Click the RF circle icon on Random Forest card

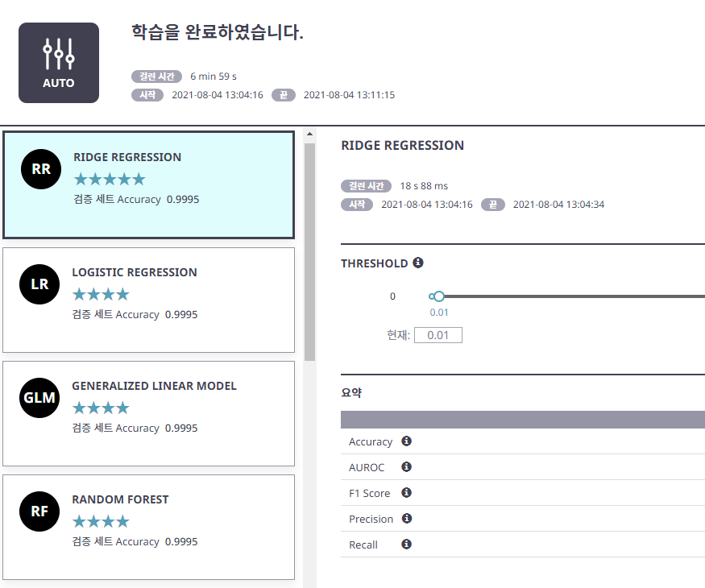click(x=39, y=511)
